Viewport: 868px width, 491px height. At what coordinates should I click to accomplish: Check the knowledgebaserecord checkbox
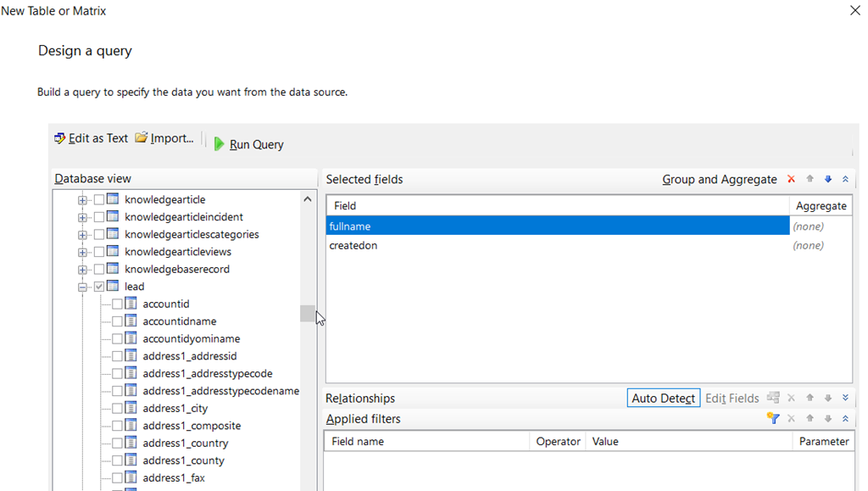[99, 269]
